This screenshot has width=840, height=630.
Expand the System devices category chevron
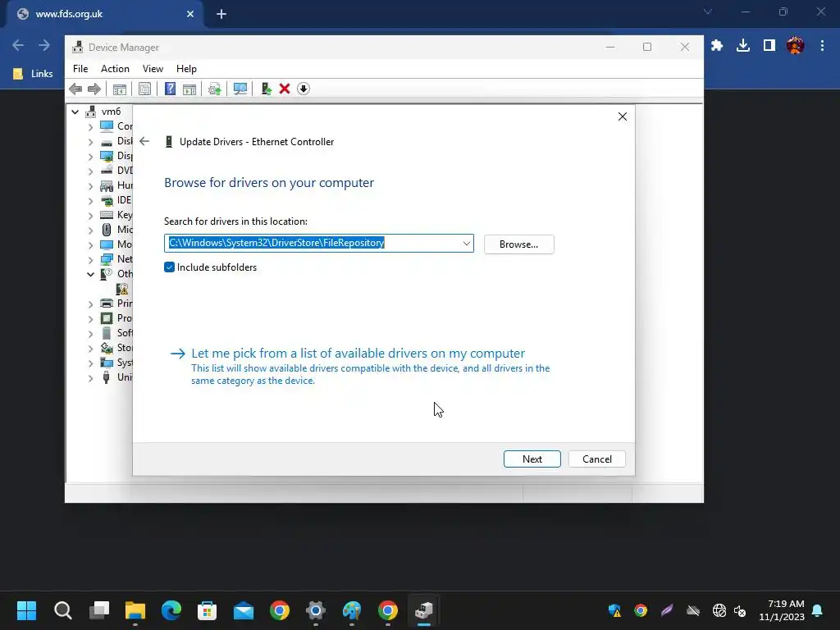pos(90,363)
